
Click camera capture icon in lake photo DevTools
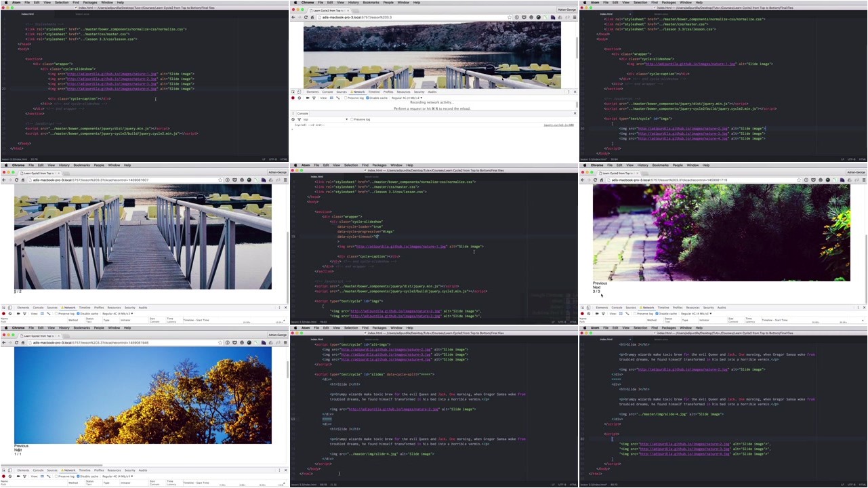(308, 98)
